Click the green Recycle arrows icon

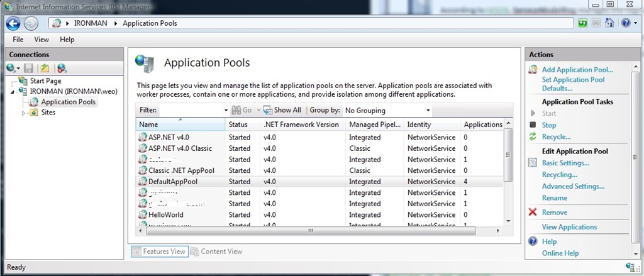click(x=533, y=137)
